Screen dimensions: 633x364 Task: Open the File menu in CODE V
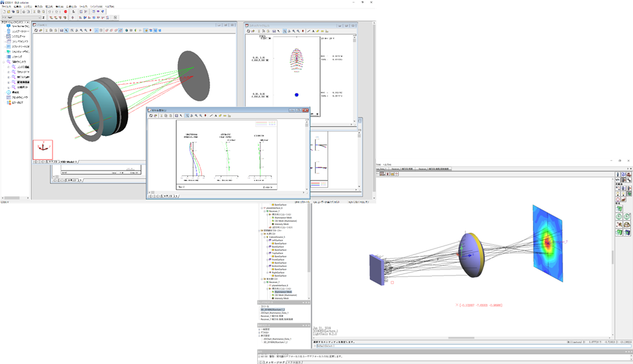6,6
